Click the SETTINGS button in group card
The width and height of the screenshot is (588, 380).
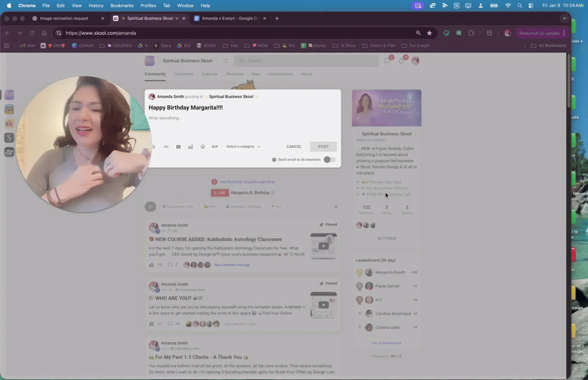(386, 238)
